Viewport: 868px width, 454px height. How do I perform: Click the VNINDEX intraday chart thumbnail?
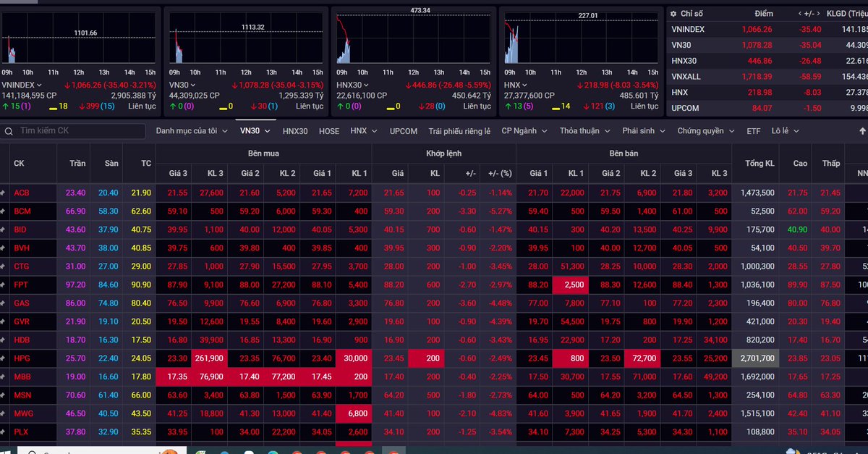tap(79, 36)
